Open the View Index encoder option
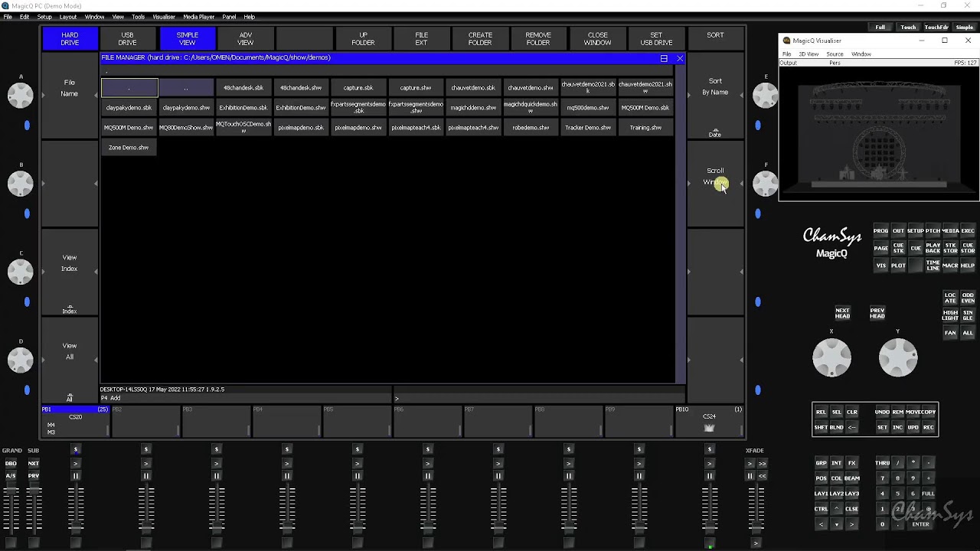The width and height of the screenshot is (980, 551). coord(70,272)
